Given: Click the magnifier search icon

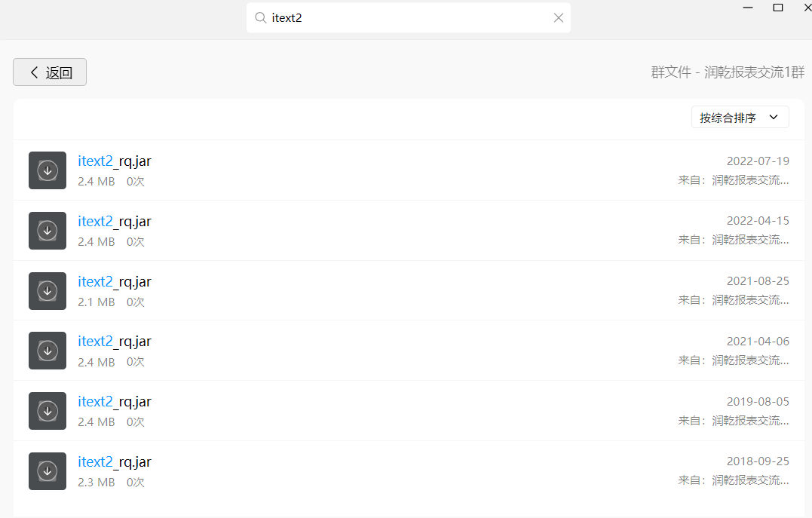Looking at the screenshot, I should [261, 17].
